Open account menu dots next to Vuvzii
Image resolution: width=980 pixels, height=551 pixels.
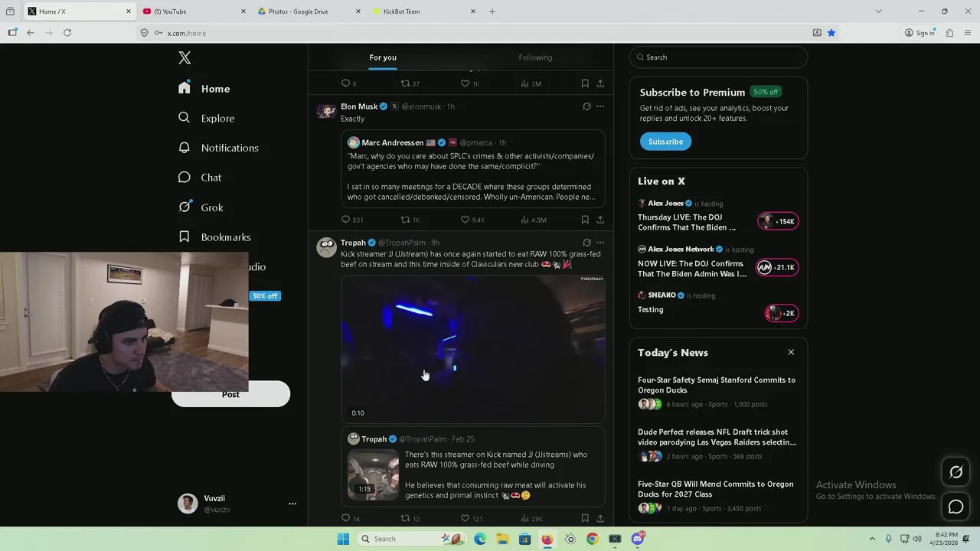tap(292, 504)
